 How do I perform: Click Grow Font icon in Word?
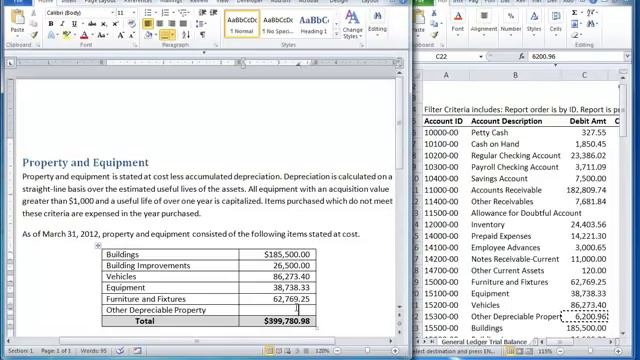121,36
